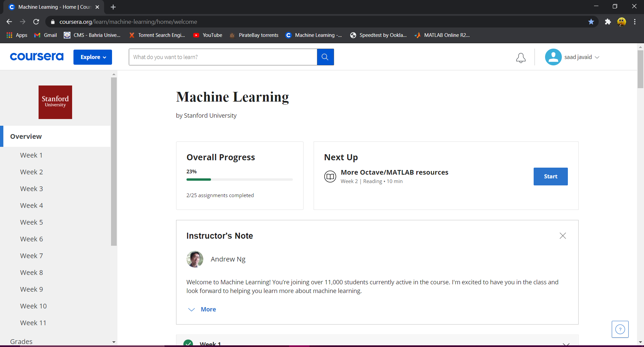Click the Andrew Ng instructor name
Image resolution: width=644 pixels, height=347 pixels.
228,259
